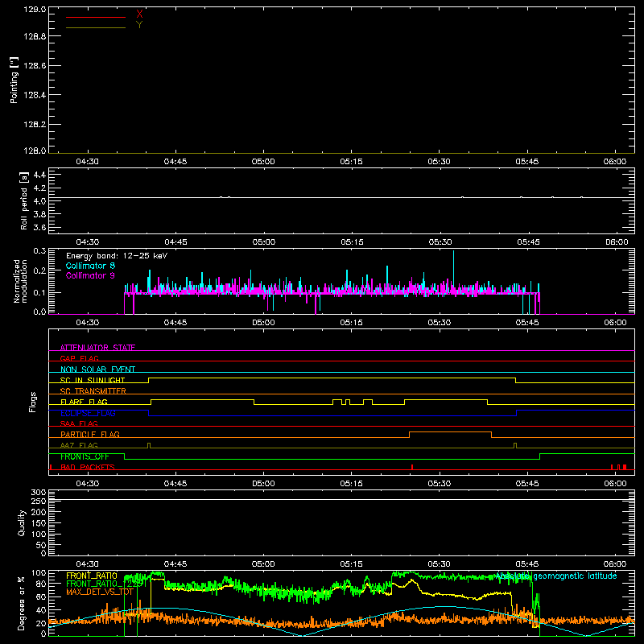Click '06:00' under the Pointing plot

click(615, 162)
